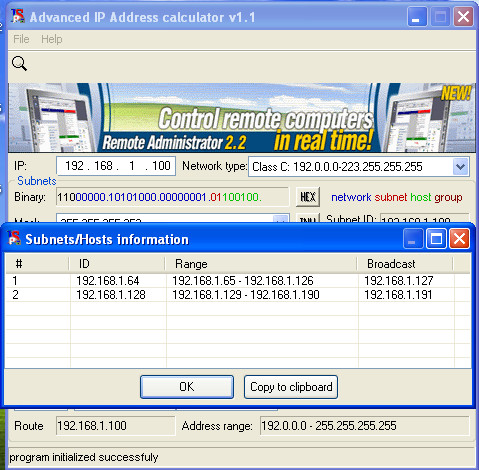The image size is (479, 470).
Task: Select subnet row 192.168.1.128
Action: (238, 295)
